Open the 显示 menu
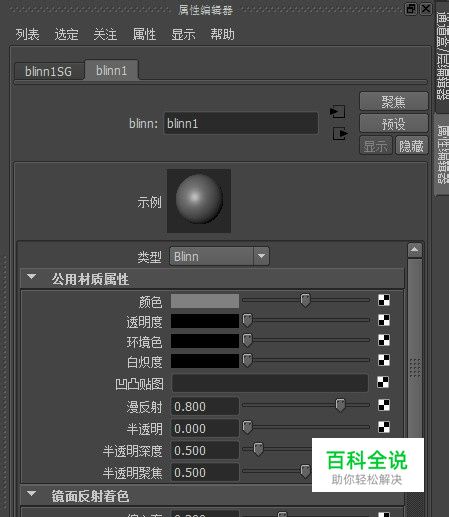449x517 pixels. [x=183, y=34]
